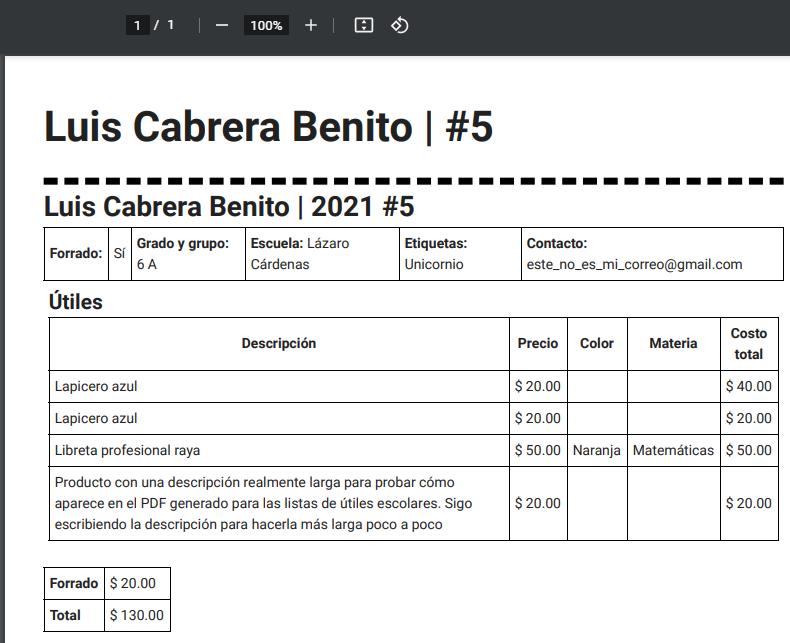This screenshot has width=790, height=643.
Task: Click the 'Descripción' column header
Action: click(279, 344)
